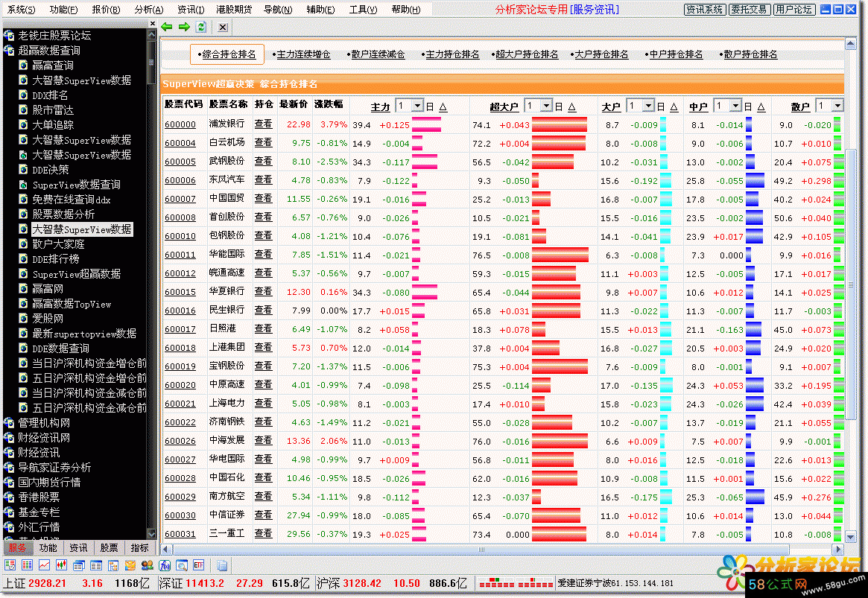This screenshot has height=598, width=868.
Task: Open the red line-chart icon
Action: coord(44,564)
